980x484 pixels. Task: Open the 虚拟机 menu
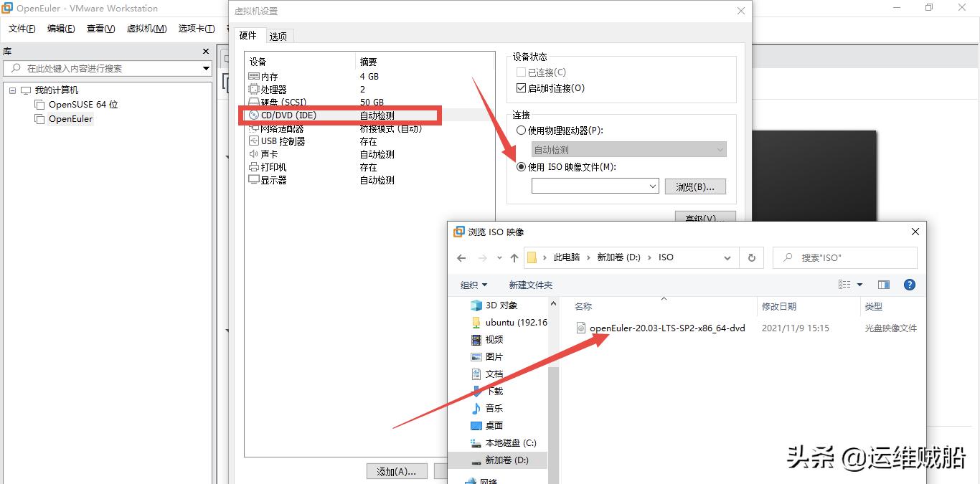[146, 29]
